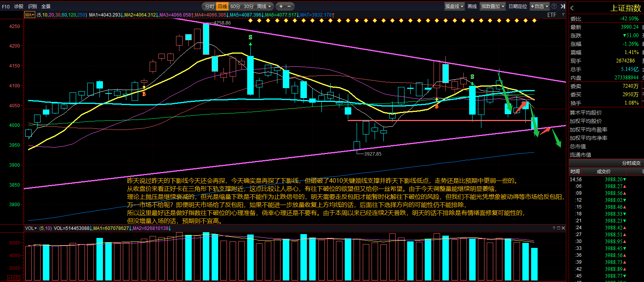Open the MA indicator dropdown
This screenshot has height=282, width=644.
[29, 15]
